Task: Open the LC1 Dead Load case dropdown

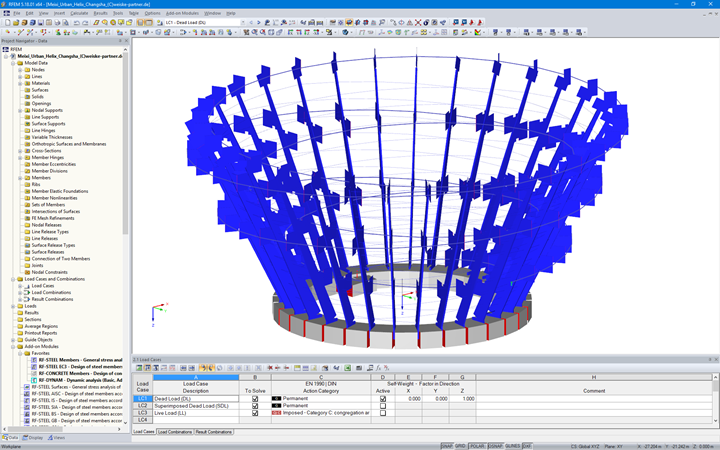Action: [x=243, y=22]
